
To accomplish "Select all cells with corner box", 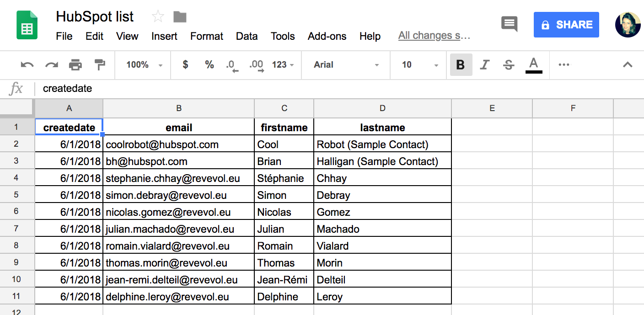I will coord(17,108).
